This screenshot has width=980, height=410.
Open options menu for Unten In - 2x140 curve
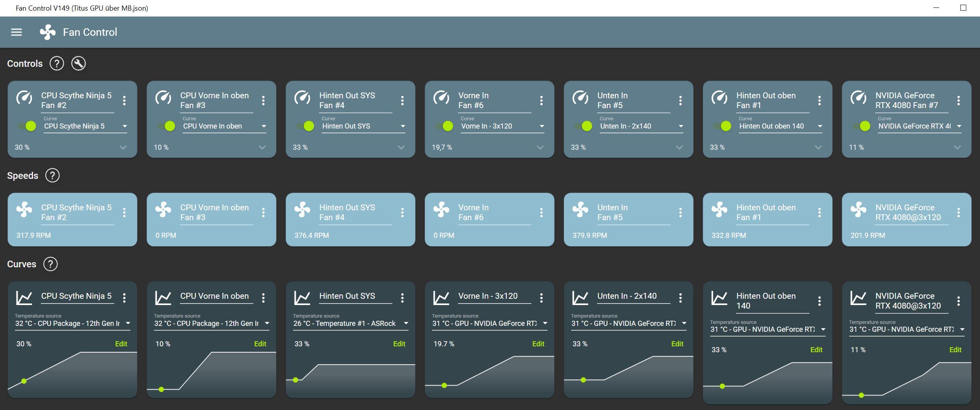click(x=681, y=298)
